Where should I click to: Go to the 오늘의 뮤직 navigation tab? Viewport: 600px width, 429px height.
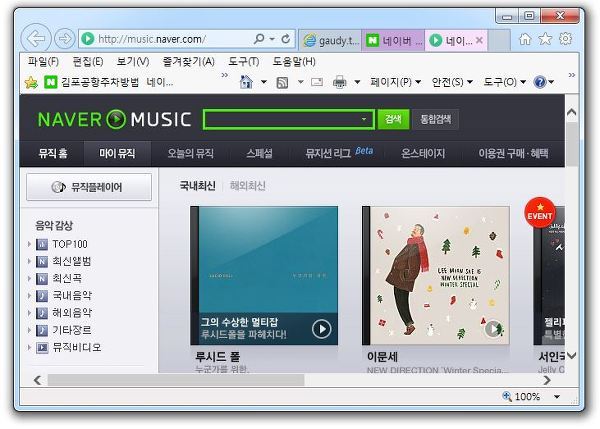click(x=191, y=153)
